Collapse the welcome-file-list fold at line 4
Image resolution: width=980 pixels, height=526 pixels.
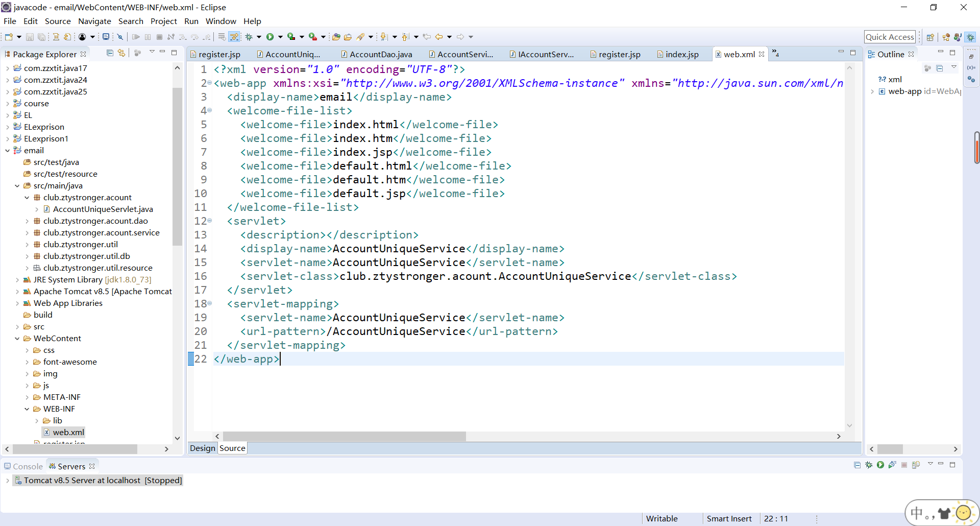pos(210,110)
